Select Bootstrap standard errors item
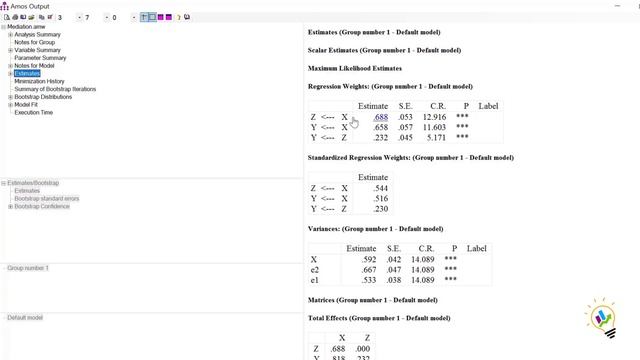The image size is (640, 360). click(47, 199)
